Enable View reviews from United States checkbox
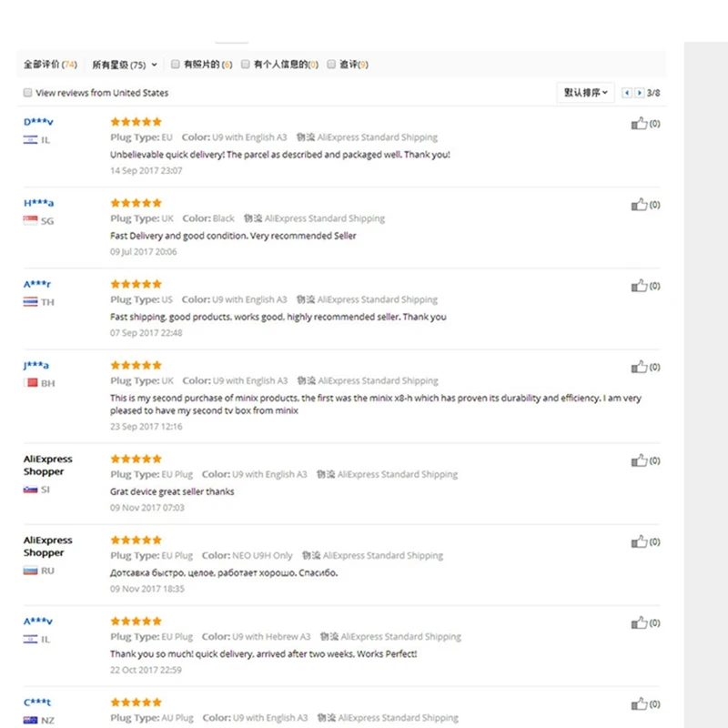This screenshot has height=728, width=728. [28, 93]
